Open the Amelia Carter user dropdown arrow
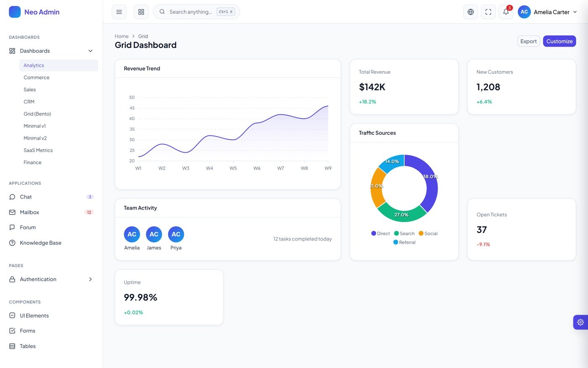Screen dimensions: 588x368 pyautogui.click(x=575, y=12)
